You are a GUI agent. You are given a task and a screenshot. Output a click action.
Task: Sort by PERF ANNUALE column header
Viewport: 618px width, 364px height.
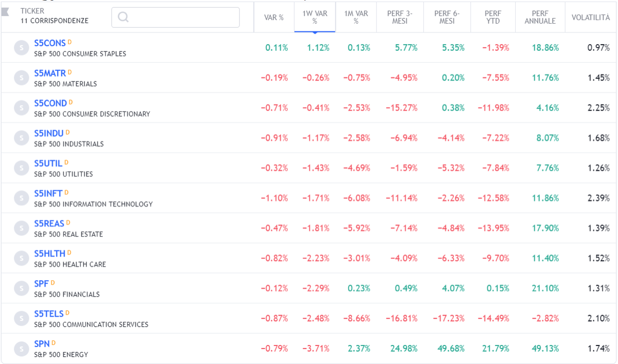click(540, 17)
